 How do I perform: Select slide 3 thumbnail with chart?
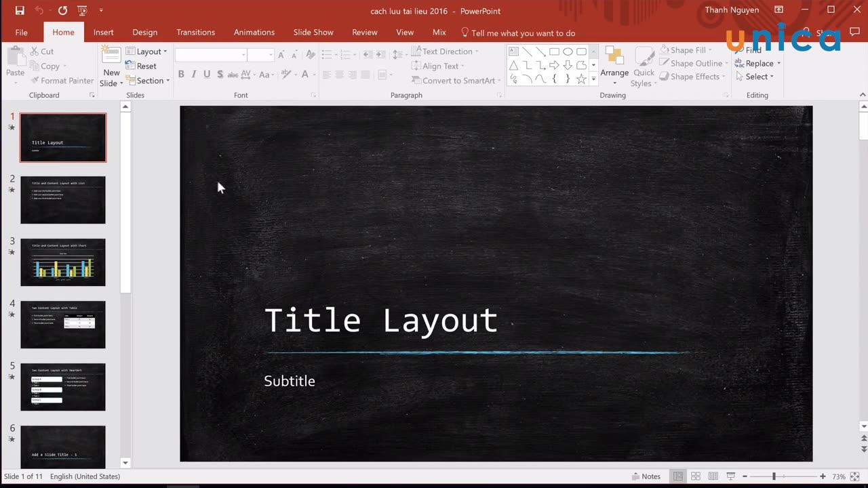tap(63, 262)
